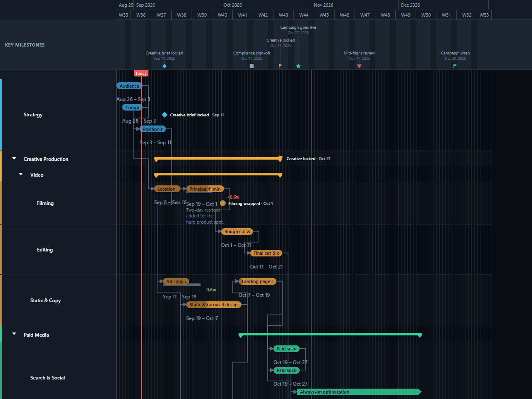
Task: Click the W40 week header
Action: pos(222,15)
